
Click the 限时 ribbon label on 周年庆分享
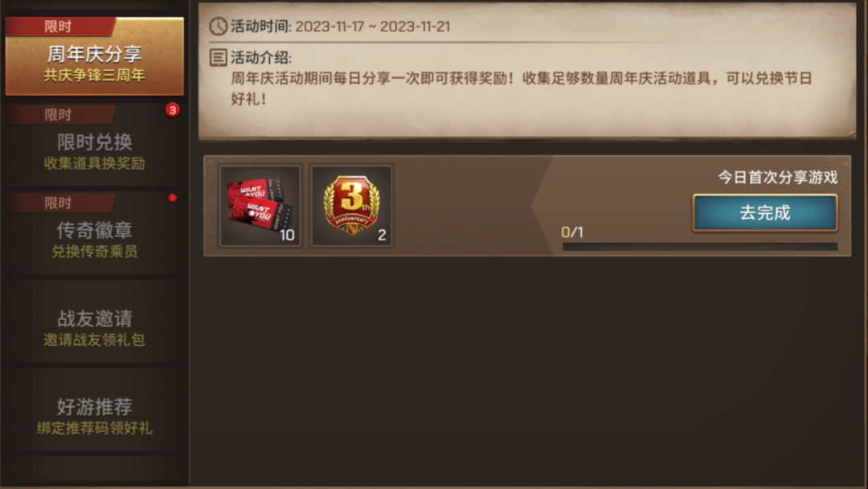58,26
